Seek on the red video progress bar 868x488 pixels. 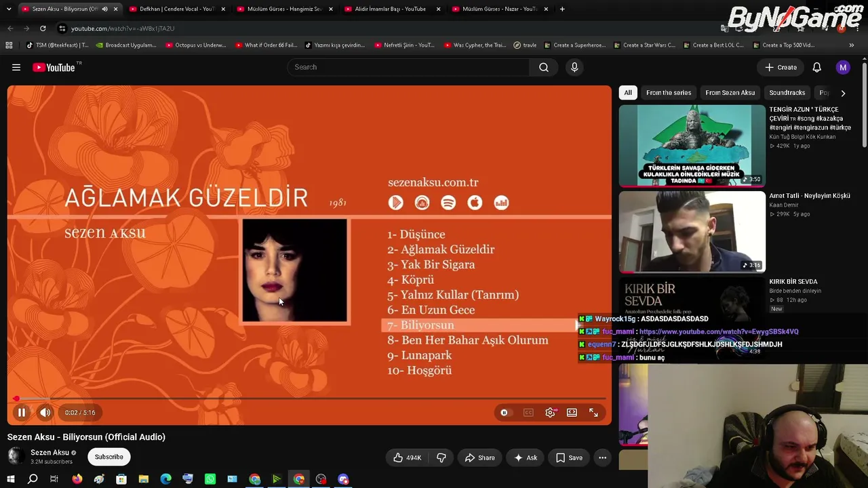(x=309, y=399)
